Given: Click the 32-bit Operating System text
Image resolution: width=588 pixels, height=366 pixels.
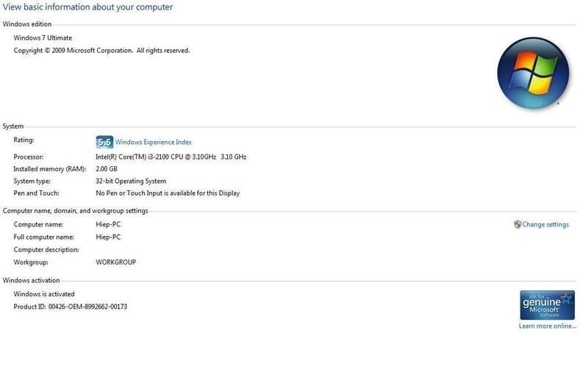Looking at the screenshot, I should [x=131, y=181].
